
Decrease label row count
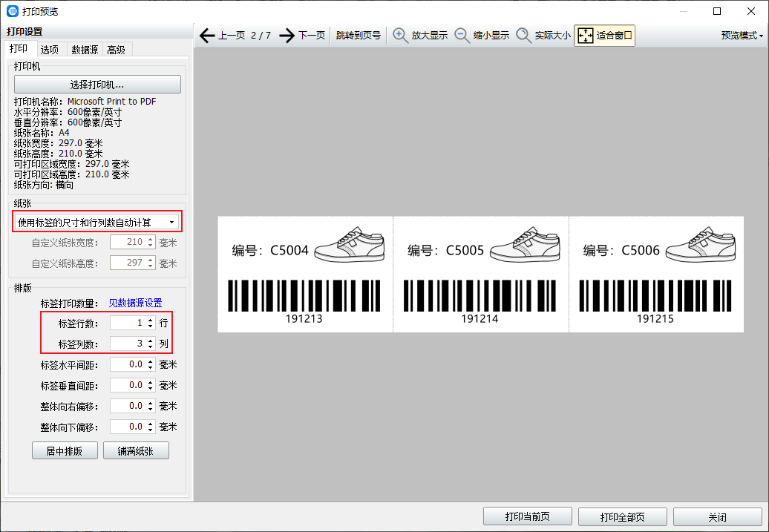point(151,326)
